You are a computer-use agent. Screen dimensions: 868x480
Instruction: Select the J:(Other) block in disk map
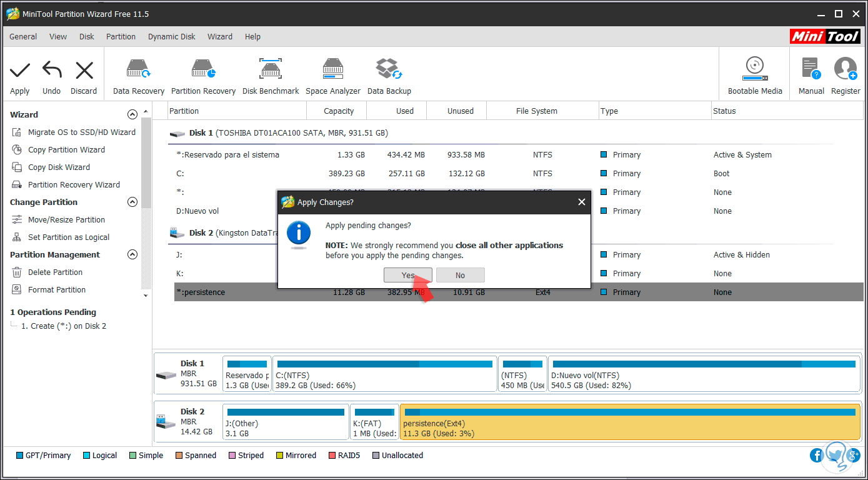coord(286,422)
